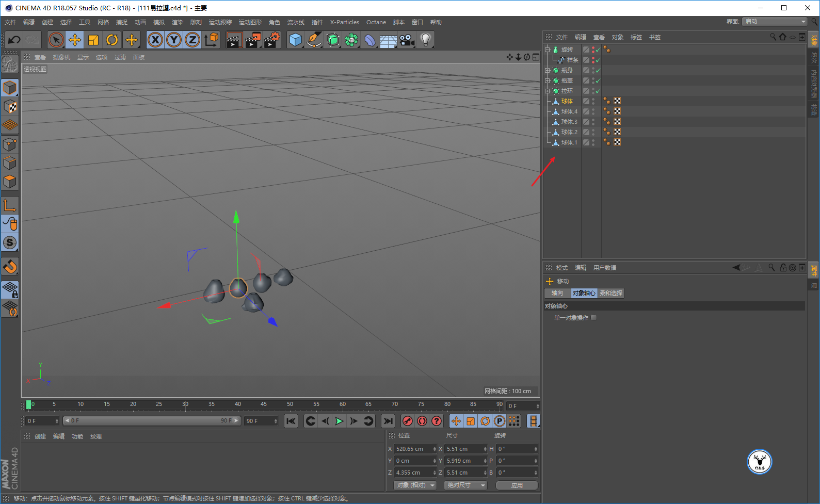Toggle the X axis lock button
This screenshot has height=504, width=820.
(155, 40)
